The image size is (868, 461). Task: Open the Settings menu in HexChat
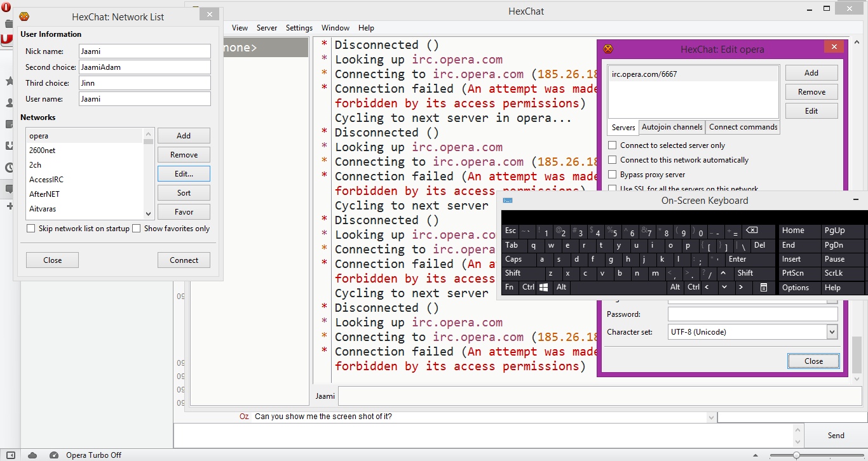(x=299, y=28)
